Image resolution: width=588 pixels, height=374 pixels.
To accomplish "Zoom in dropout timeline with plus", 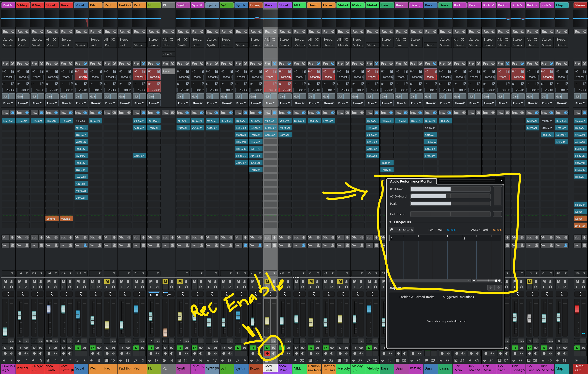I will point(499,280).
